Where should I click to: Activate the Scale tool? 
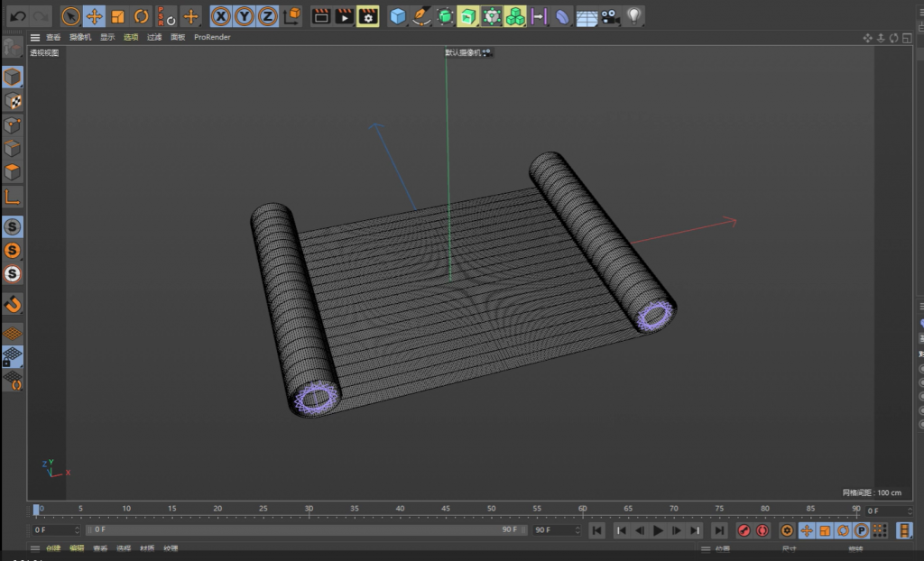(118, 16)
